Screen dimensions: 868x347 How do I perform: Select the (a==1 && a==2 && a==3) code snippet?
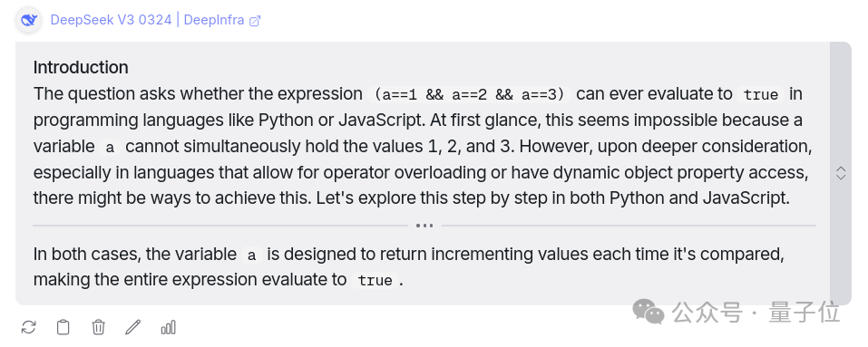(470, 94)
